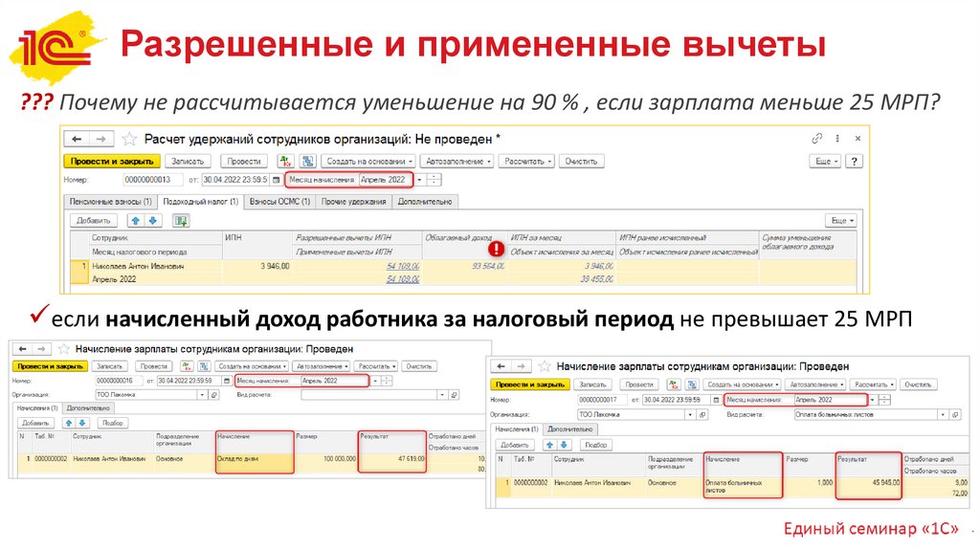Click back arrow in document 0000000016 window

click(23, 348)
